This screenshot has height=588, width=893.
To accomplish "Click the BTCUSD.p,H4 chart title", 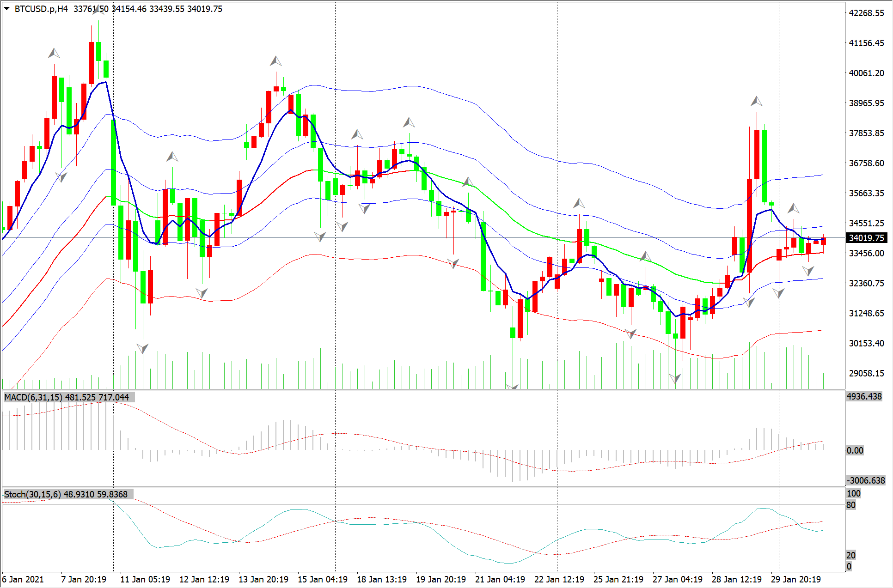I will click(x=41, y=9).
